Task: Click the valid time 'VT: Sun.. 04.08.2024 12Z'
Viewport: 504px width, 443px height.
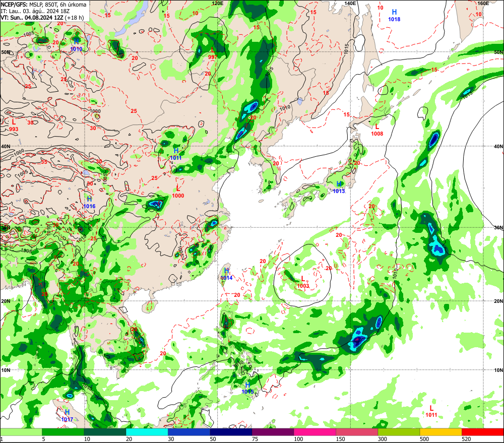Action: pyautogui.click(x=32, y=17)
